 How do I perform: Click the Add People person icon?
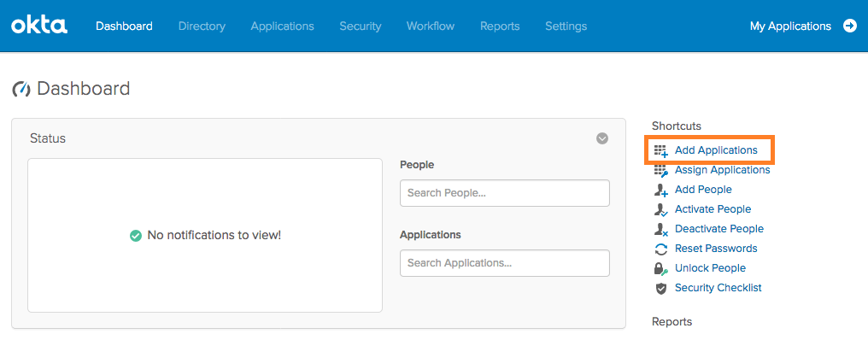pos(661,190)
